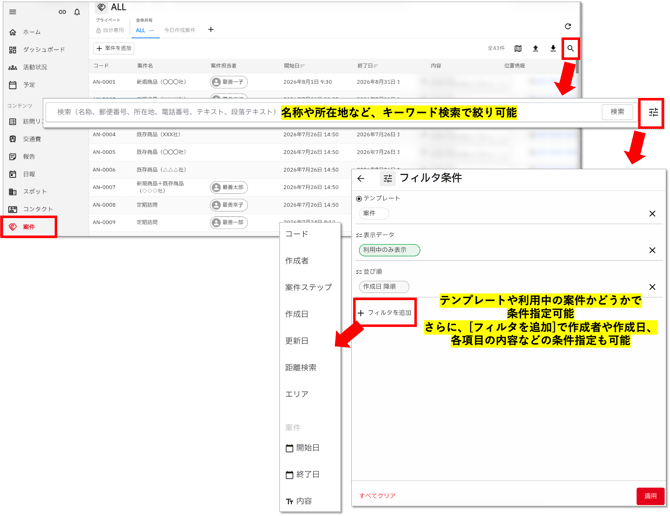Click the 検索 button
Viewport: 670px width, 516px height.
pyautogui.click(x=617, y=112)
